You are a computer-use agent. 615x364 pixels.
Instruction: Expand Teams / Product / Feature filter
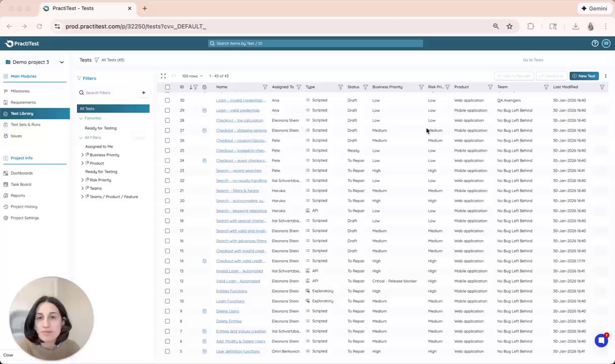(82, 197)
